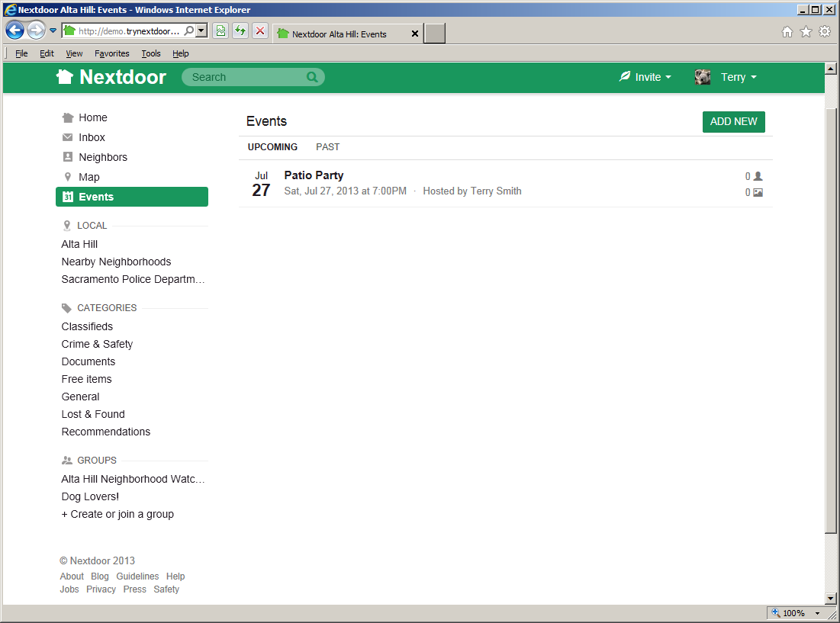Open the Compatibility View icon
The width and height of the screenshot is (840, 623).
220,31
